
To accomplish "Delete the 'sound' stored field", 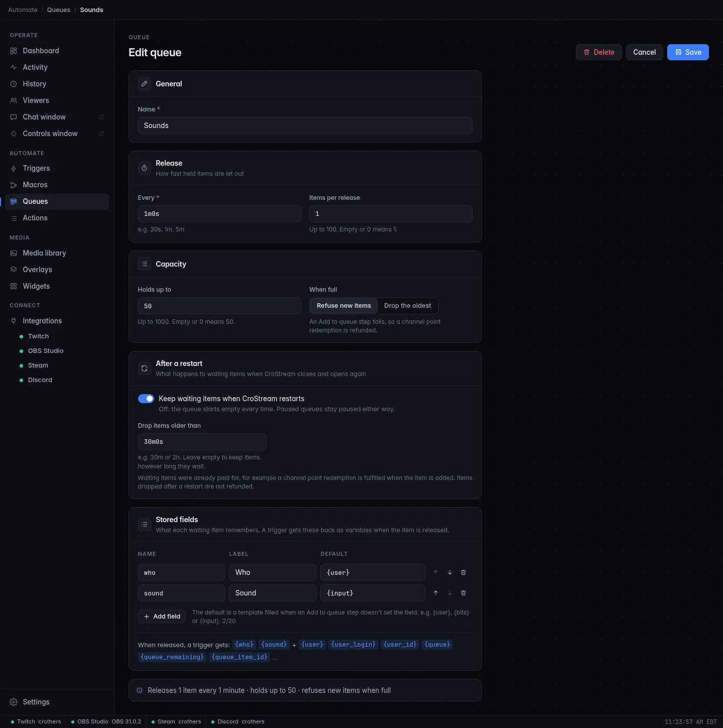I will click(x=463, y=593).
